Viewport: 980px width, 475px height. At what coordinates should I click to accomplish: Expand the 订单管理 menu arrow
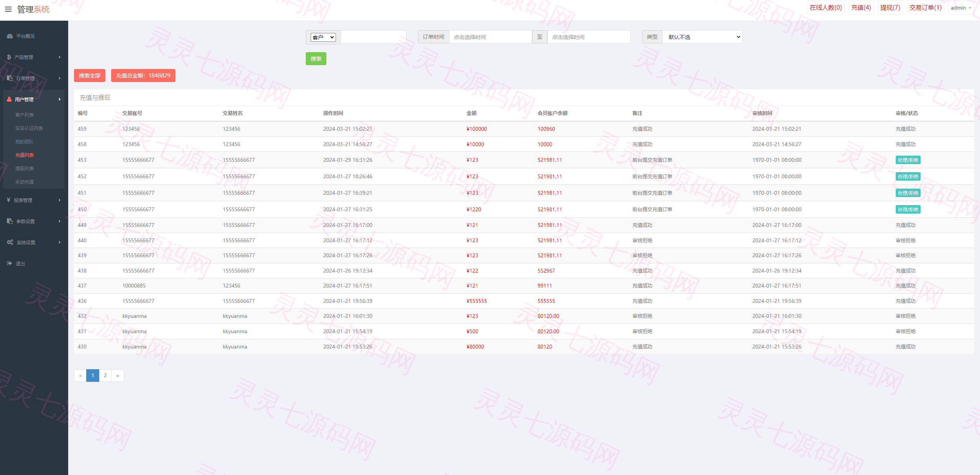pyautogui.click(x=60, y=78)
